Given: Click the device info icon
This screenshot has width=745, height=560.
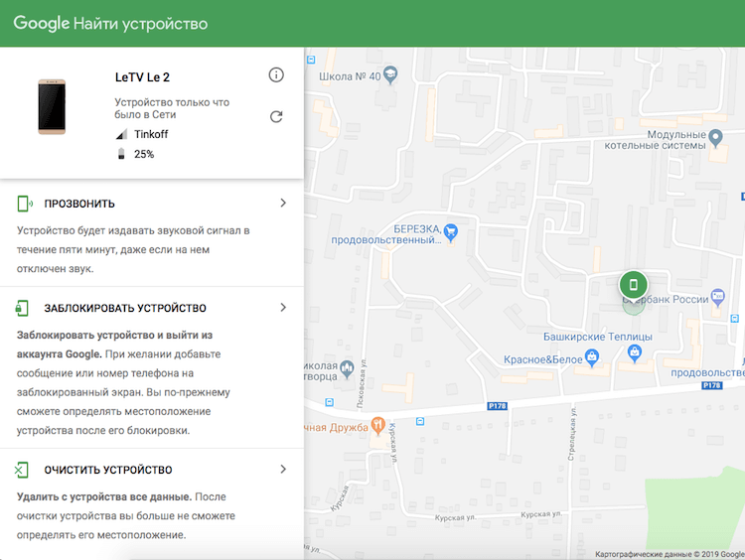Looking at the screenshot, I should pos(276,75).
